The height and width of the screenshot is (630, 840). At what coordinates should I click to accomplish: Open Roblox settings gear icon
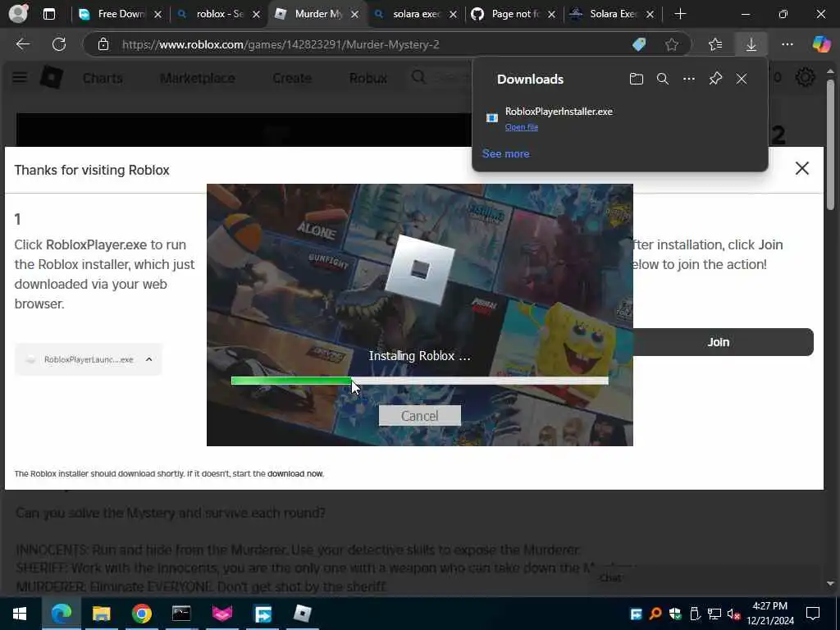pyautogui.click(x=805, y=78)
